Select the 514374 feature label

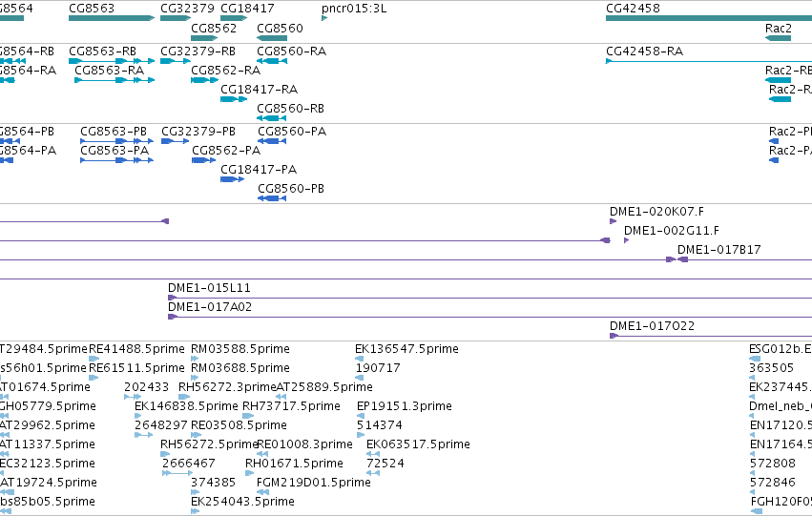click(380, 426)
